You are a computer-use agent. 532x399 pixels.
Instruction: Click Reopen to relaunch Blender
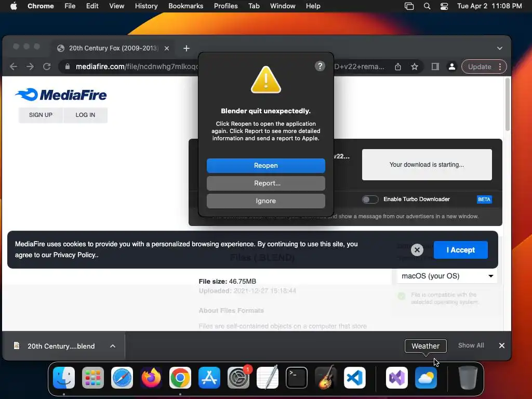click(265, 166)
